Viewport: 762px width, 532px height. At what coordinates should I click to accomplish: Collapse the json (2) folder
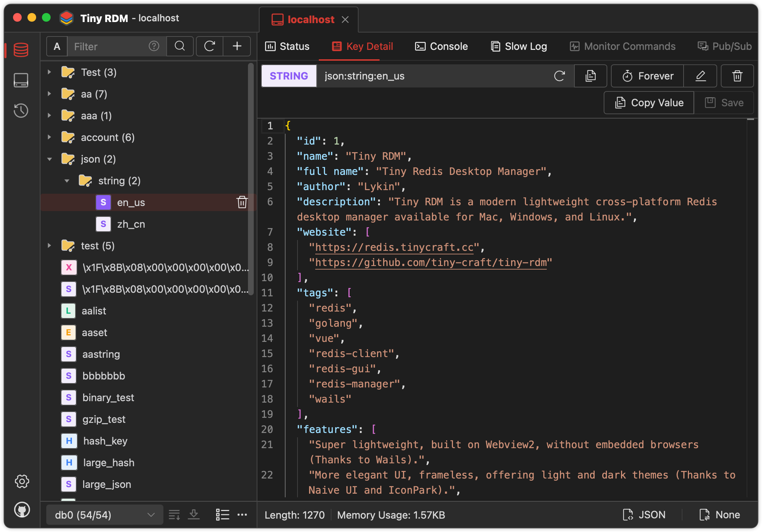click(50, 159)
